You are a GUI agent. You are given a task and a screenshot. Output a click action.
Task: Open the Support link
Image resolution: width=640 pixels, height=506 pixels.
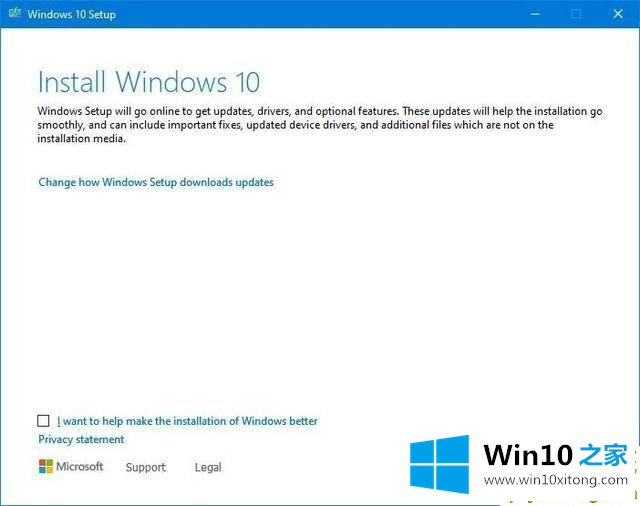[x=146, y=467]
